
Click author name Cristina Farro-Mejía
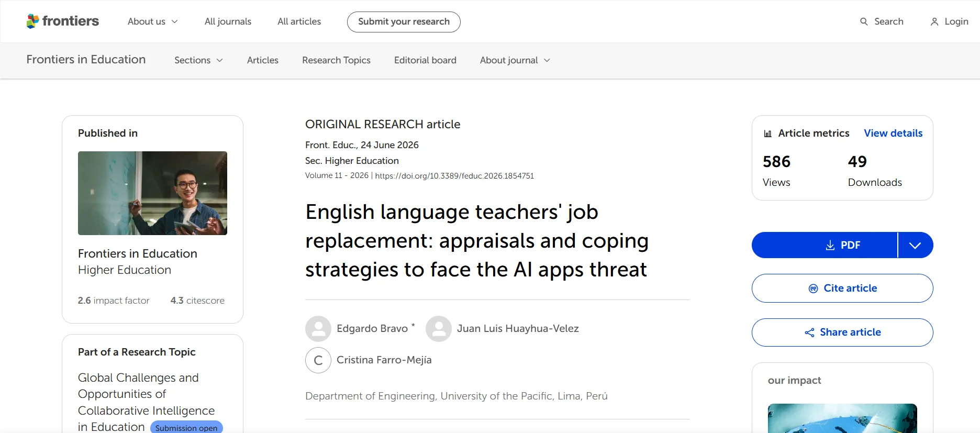[384, 360]
